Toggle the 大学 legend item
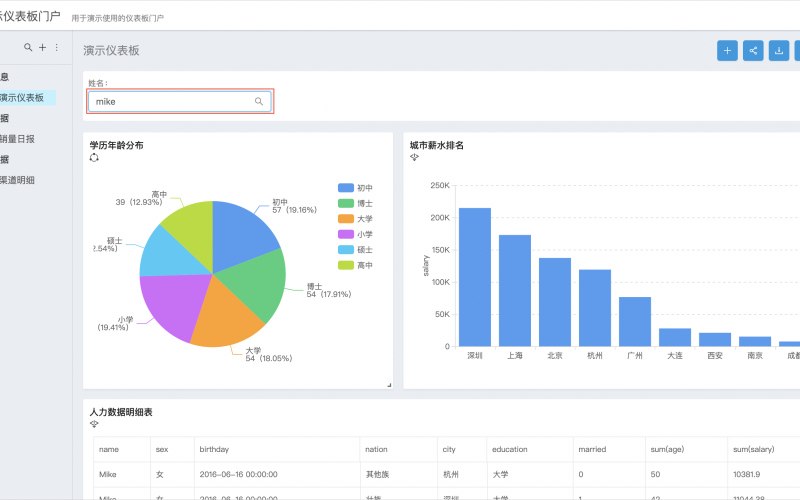 tap(355, 219)
